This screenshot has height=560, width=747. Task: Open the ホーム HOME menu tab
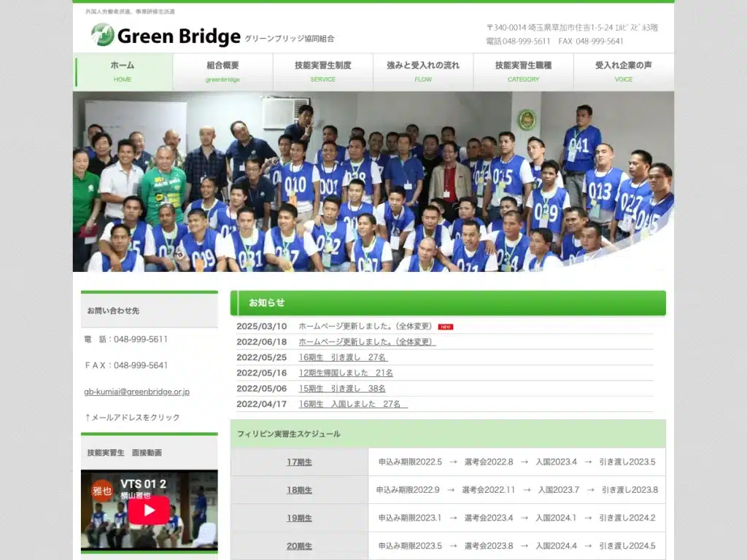(123, 72)
